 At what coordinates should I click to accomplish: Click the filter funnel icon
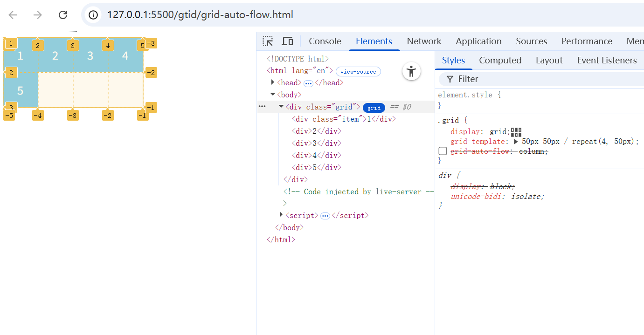pyautogui.click(x=450, y=79)
